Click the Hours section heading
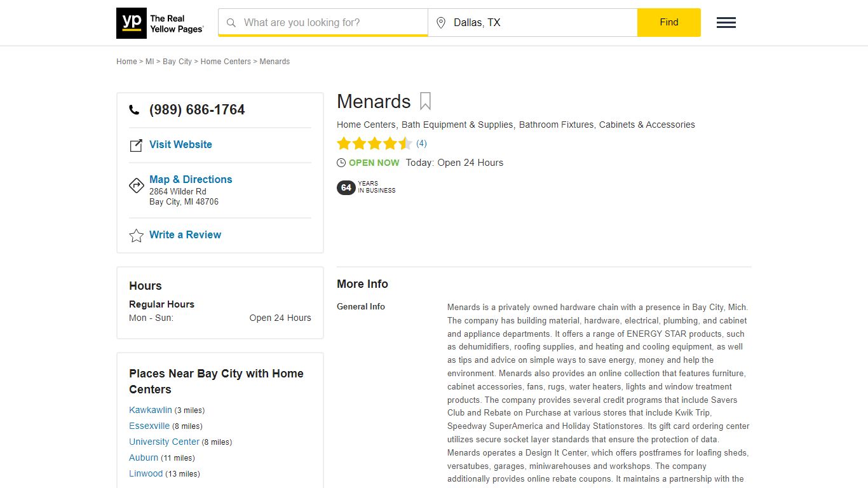This screenshot has width=868, height=488. pyautogui.click(x=146, y=286)
